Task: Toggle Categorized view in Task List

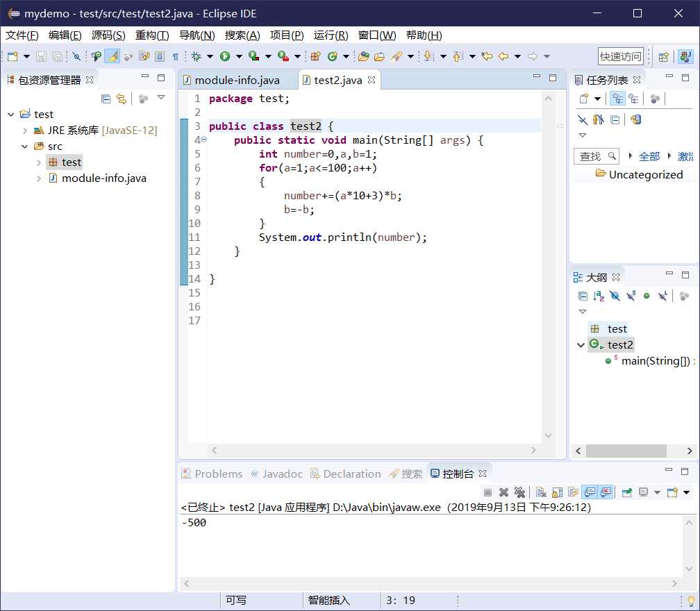Action: [618, 99]
